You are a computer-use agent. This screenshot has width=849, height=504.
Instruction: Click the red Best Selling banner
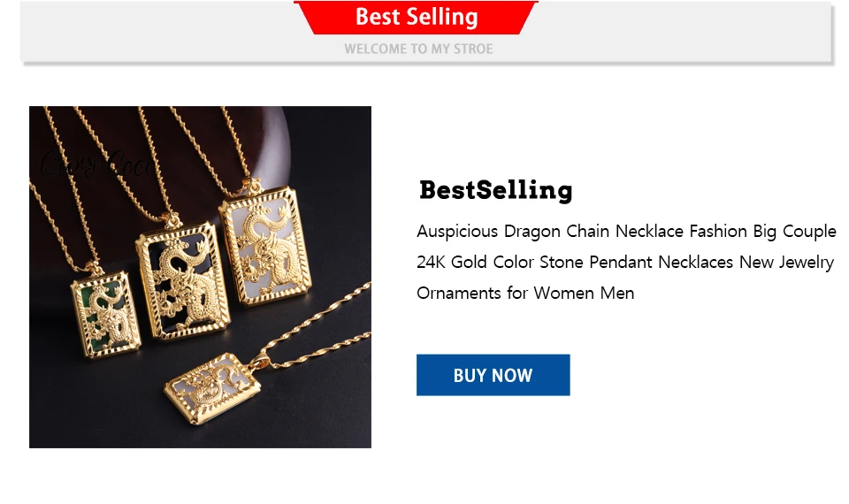click(x=416, y=18)
